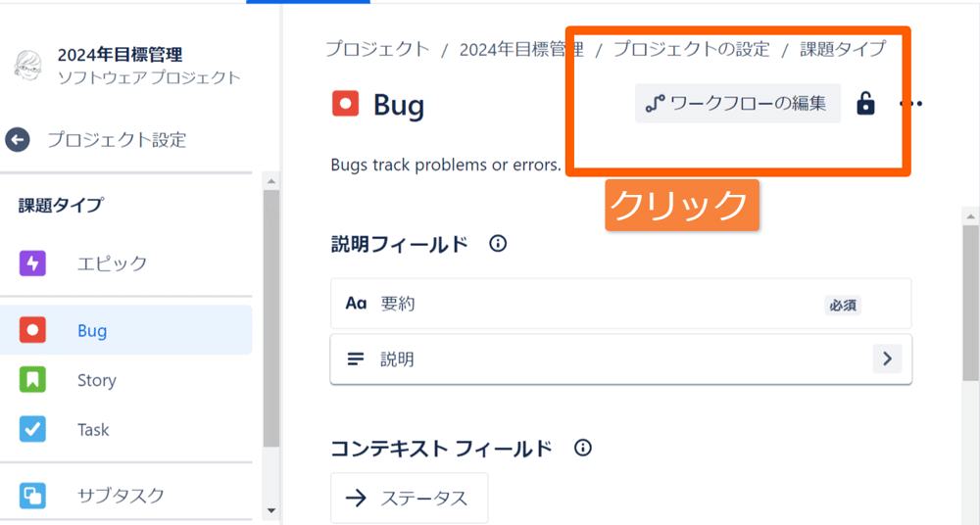980x525 pixels.
Task: Open the 2024年目標管理 breadcrumb link
Action: (x=521, y=49)
